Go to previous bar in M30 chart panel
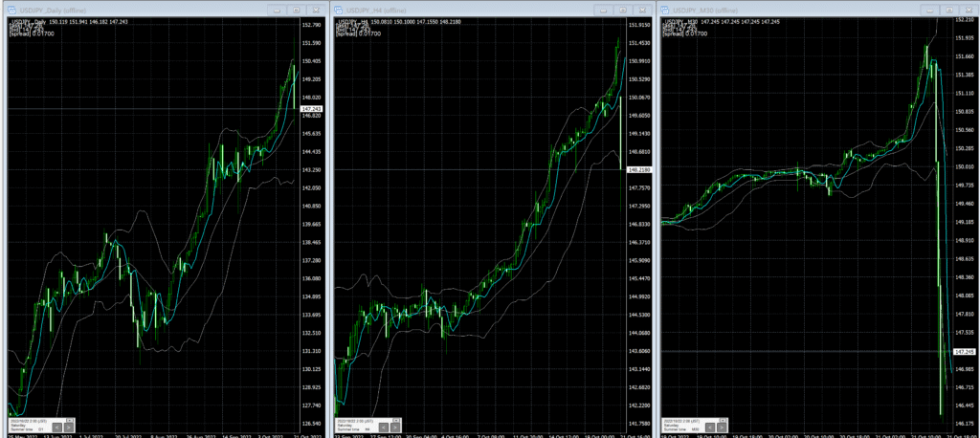The image size is (980, 438). tap(712, 427)
